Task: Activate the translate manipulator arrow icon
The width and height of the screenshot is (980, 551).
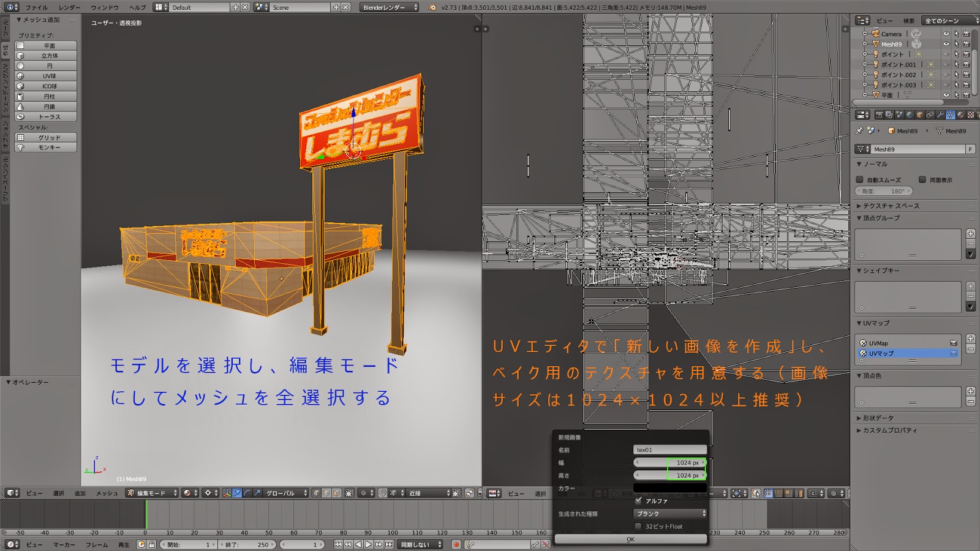Action: 237,493
